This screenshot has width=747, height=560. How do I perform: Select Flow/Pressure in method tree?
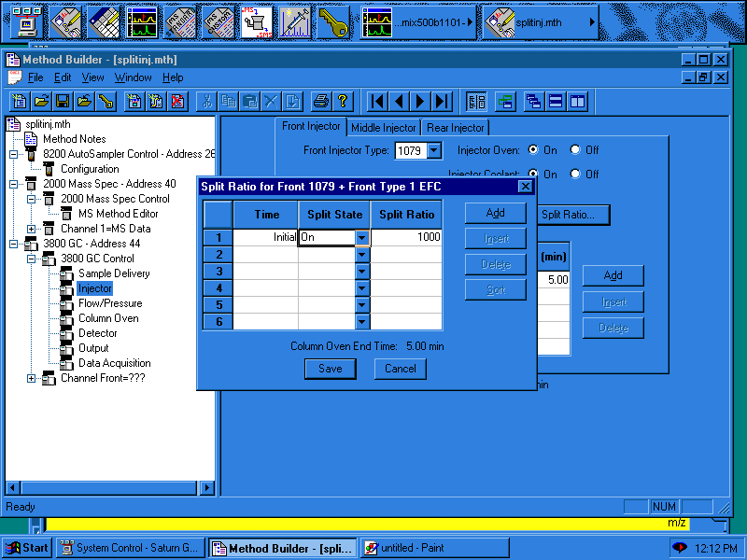[x=110, y=303]
